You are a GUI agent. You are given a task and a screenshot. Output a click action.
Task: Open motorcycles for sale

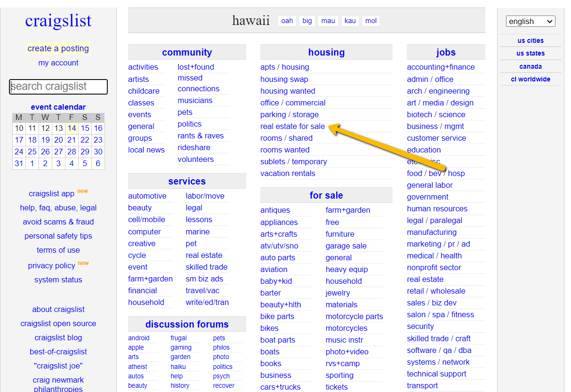(x=346, y=328)
